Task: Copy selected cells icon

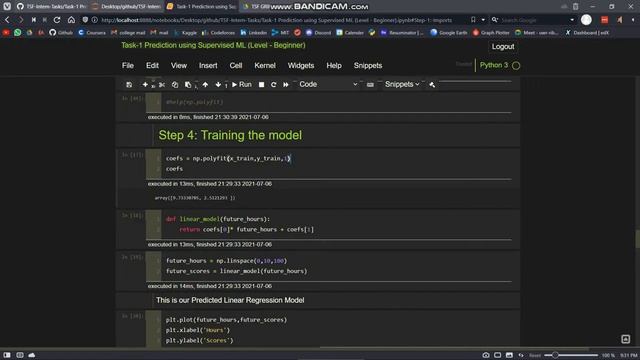Action: coord(175,84)
